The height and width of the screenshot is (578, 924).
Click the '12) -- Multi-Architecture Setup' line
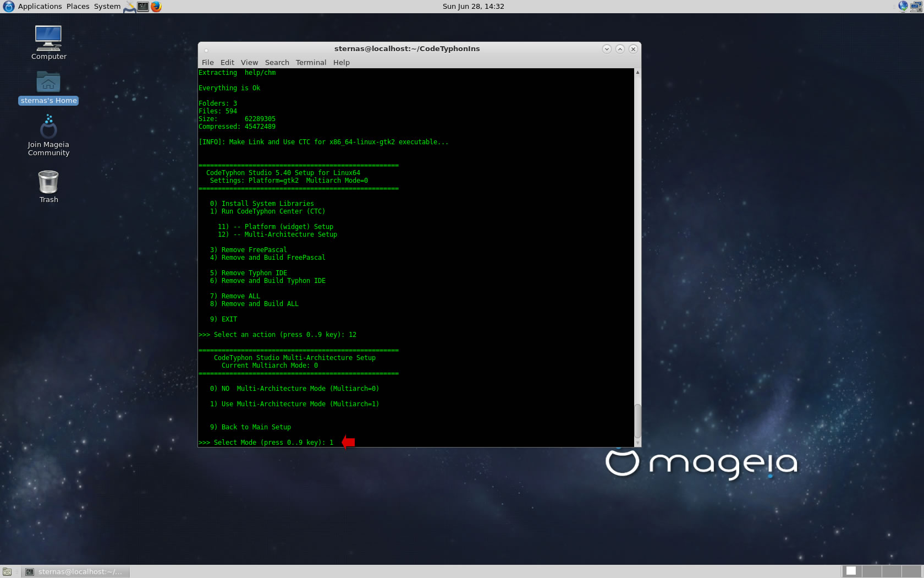pos(277,235)
